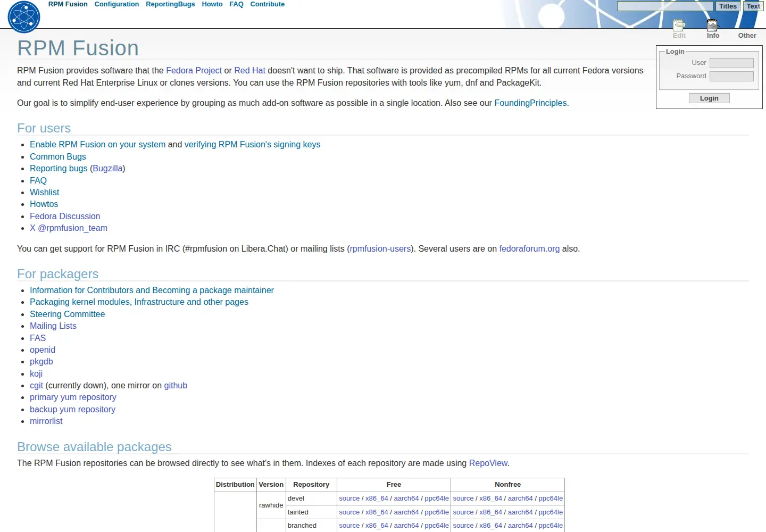Open the Edit page icon

tap(679, 29)
